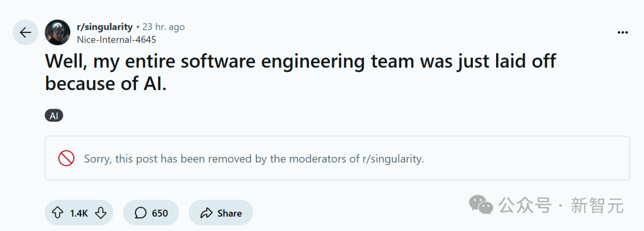Viewport: 644px width, 231px height.
Task: Open comments via the speech bubble icon
Action: (x=141, y=212)
